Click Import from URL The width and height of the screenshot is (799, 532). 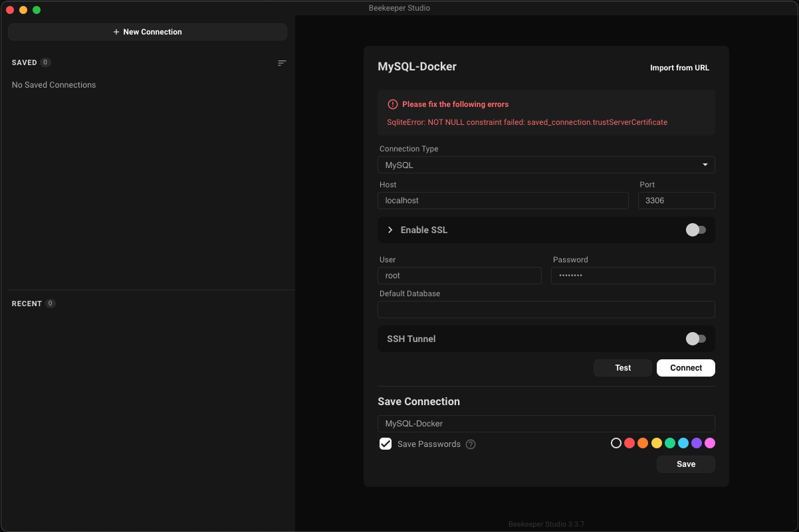679,68
